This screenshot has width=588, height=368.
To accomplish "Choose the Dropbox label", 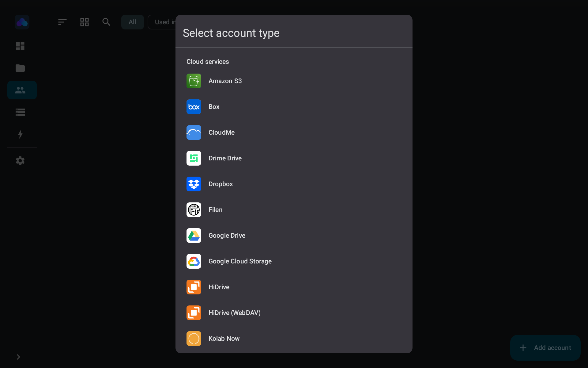I will coord(221,184).
